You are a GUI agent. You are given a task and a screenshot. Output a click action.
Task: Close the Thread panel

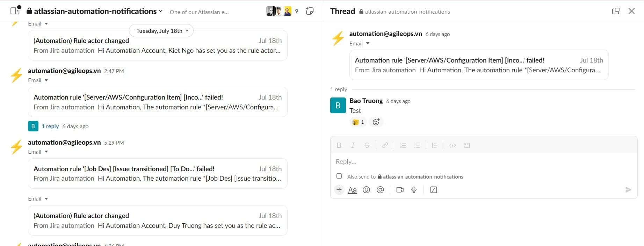pyautogui.click(x=631, y=11)
